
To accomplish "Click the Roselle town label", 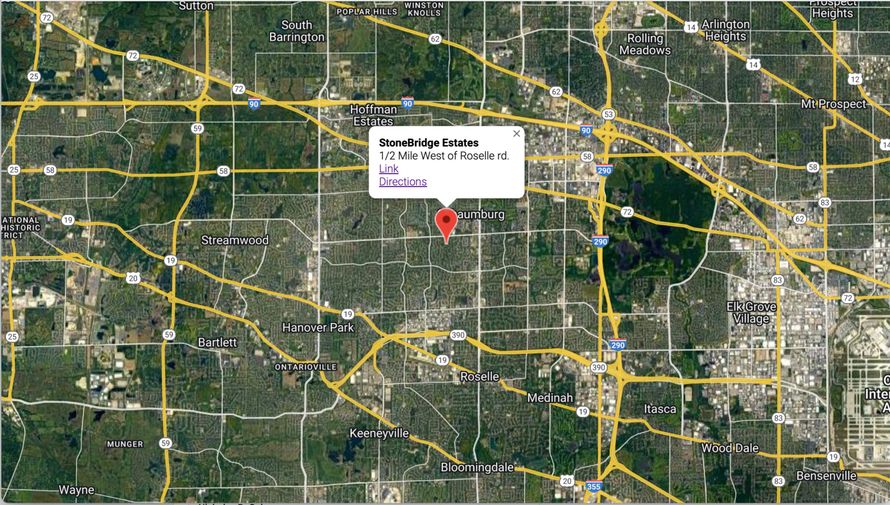I will tap(480, 376).
